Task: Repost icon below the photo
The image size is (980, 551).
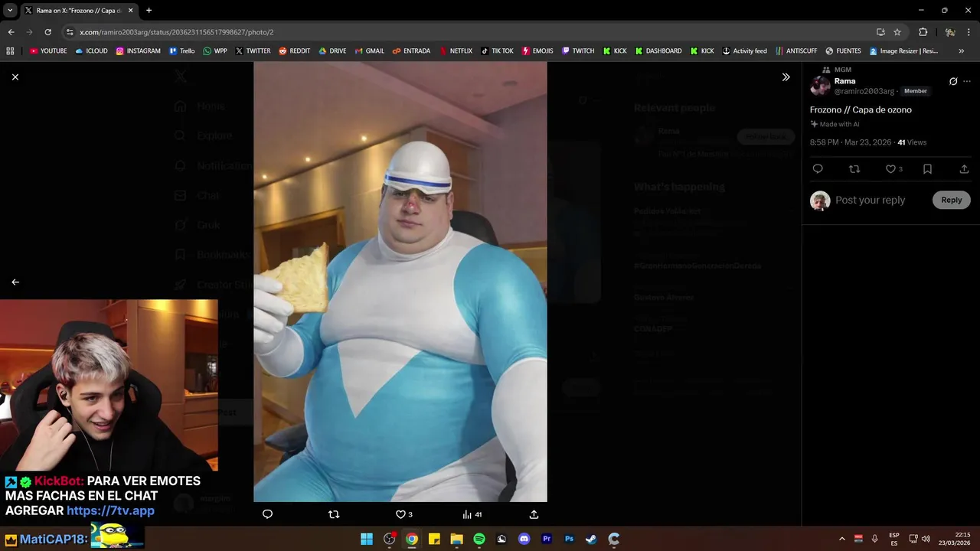Action: [334, 514]
